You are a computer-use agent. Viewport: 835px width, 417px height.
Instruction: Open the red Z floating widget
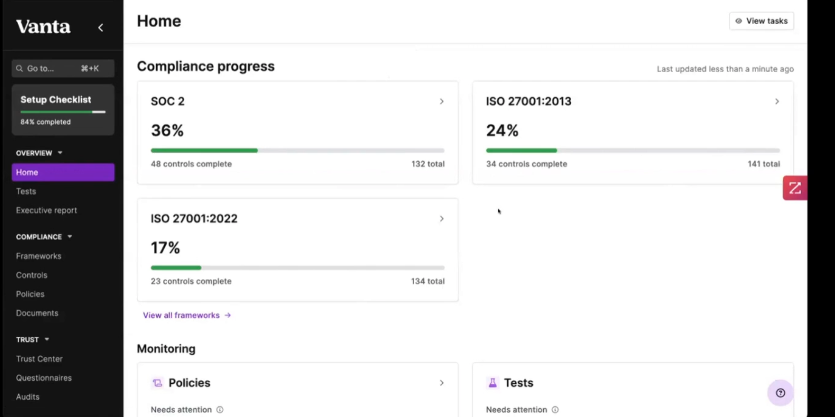coord(795,188)
